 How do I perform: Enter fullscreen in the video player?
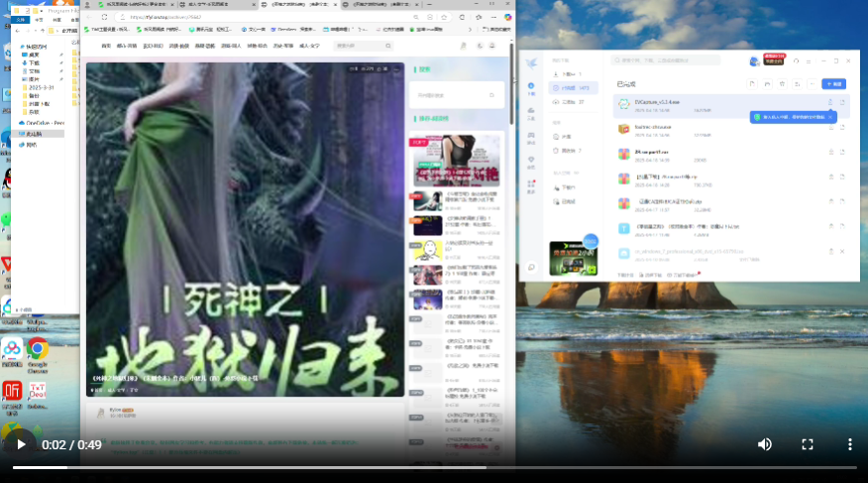click(808, 444)
